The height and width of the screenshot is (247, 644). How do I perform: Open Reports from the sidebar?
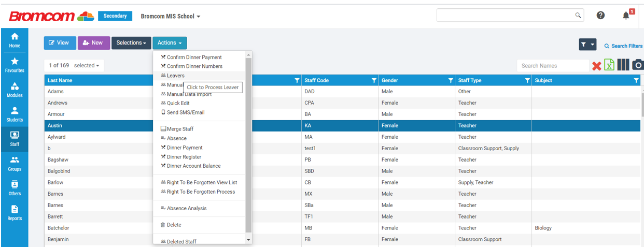15,212
